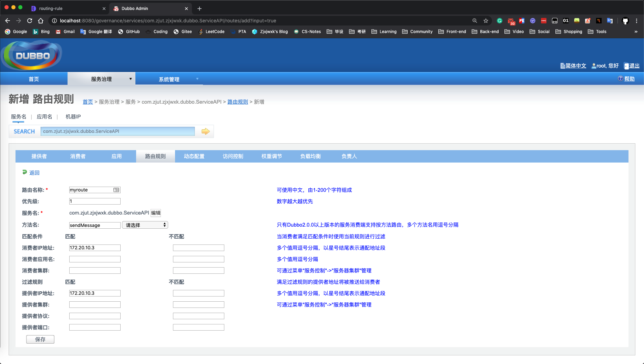Switch to the 负载均衡 tab
Screen dimensions: 644x364
click(x=310, y=156)
